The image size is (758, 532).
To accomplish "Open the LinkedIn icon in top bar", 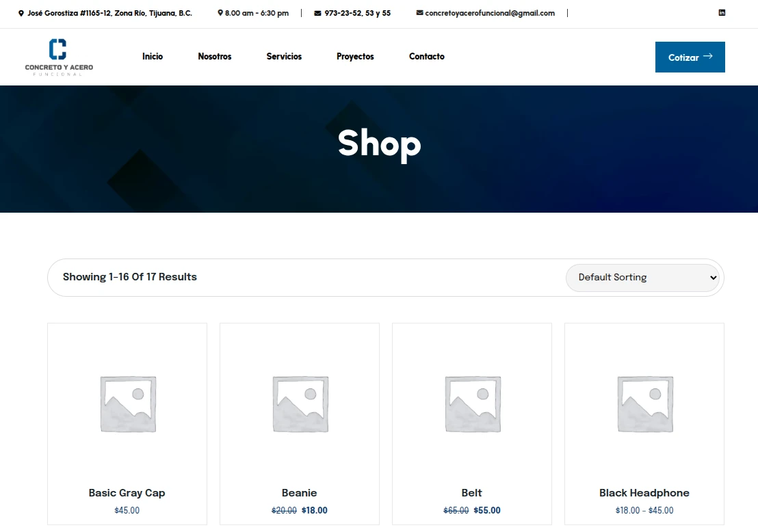I will (722, 12).
